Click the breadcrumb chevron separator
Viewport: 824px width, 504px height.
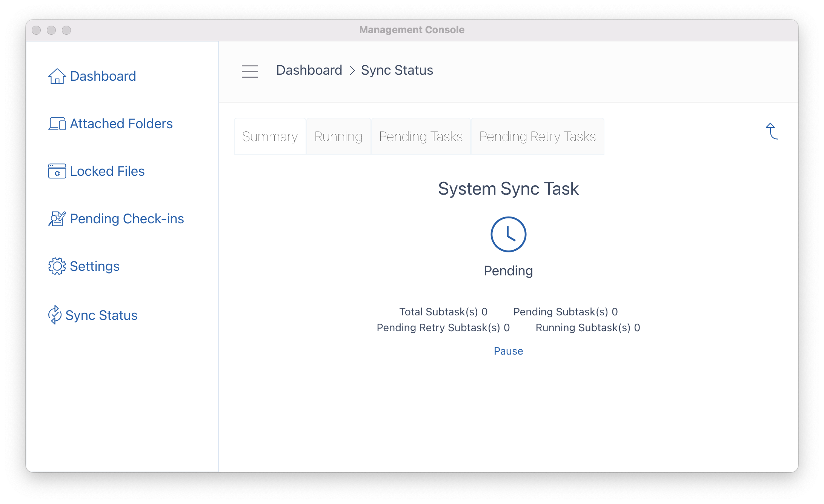click(x=352, y=71)
